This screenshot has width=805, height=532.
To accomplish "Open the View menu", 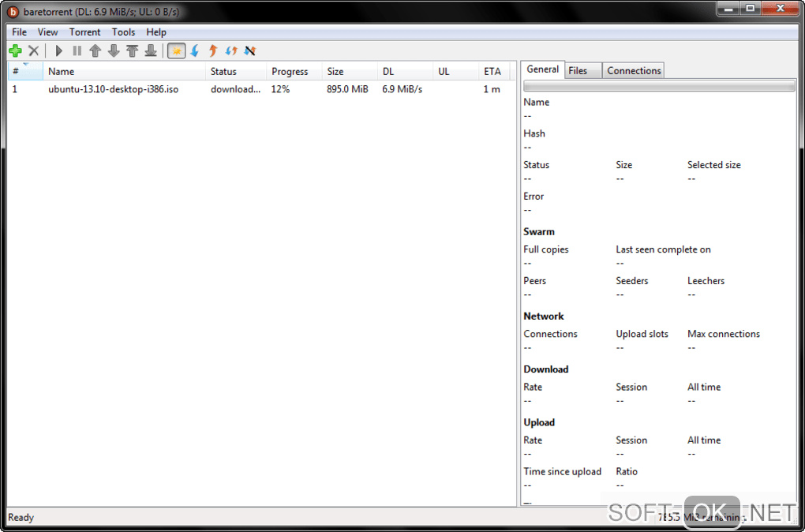I will click(x=47, y=32).
